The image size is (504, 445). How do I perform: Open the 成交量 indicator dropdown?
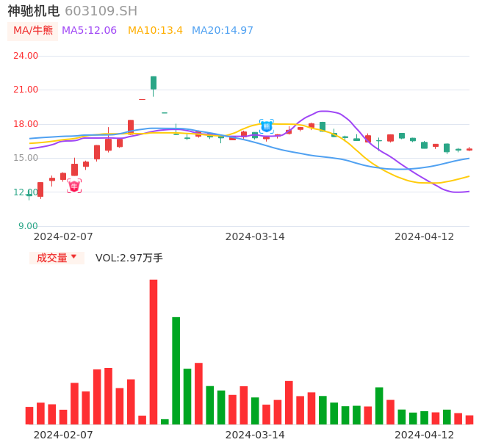[x=57, y=258]
